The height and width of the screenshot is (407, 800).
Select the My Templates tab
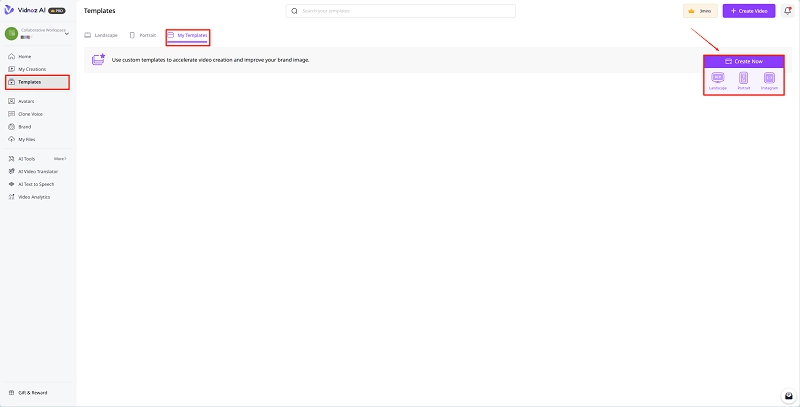pyautogui.click(x=187, y=35)
